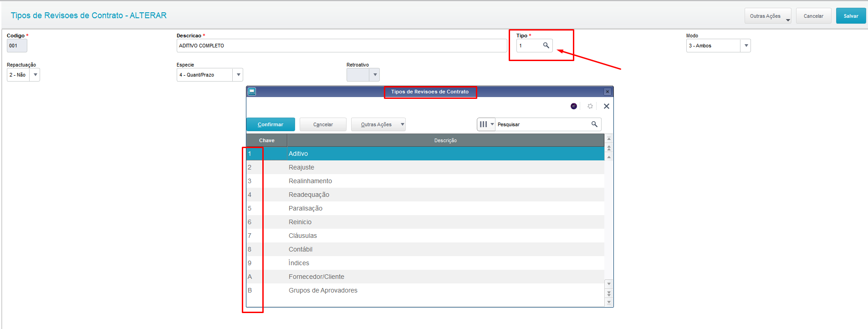The height and width of the screenshot is (329, 868).
Task: Open the top Outras Ações dropdown
Action: (768, 16)
